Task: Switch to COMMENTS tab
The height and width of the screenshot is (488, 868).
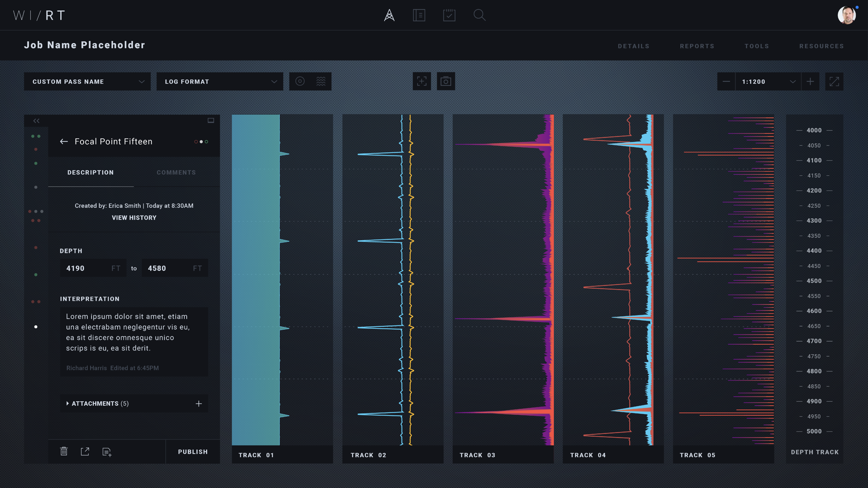Action: pyautogui.click(x=176, y=173)
